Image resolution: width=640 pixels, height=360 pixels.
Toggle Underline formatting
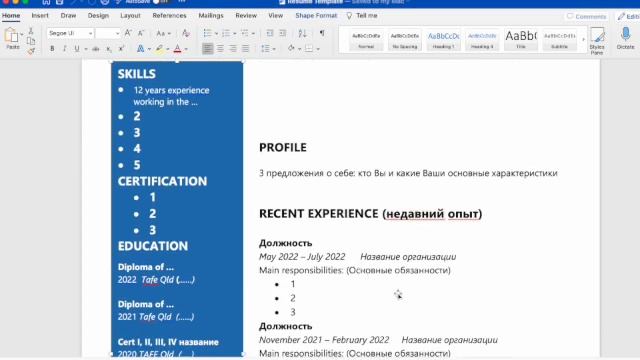77,49
